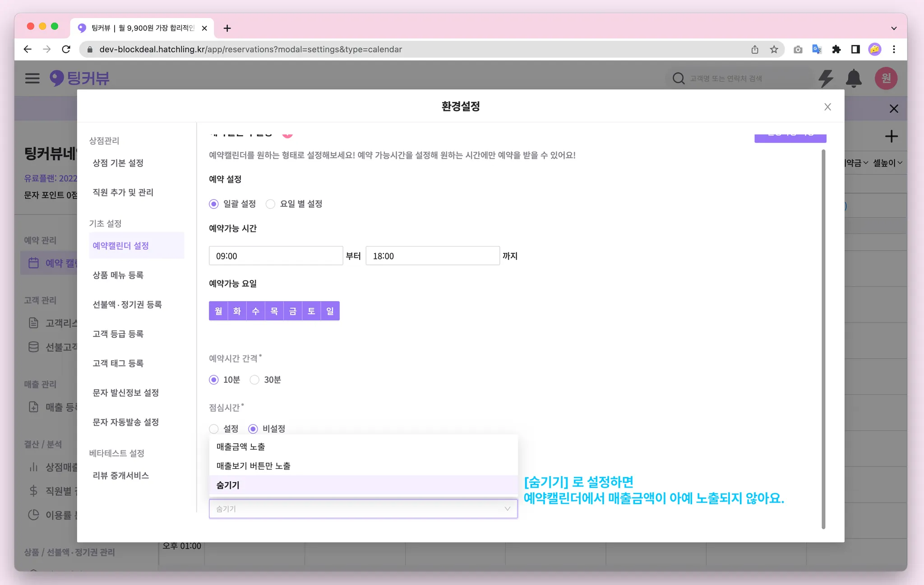
Task: Open the hamburger menu icon
Action: click(32, 78)
